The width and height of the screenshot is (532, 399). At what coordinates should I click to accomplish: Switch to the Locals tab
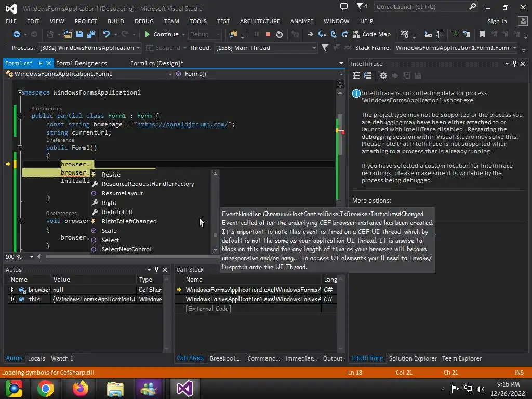pyautogui.click(x=37, y=358)
